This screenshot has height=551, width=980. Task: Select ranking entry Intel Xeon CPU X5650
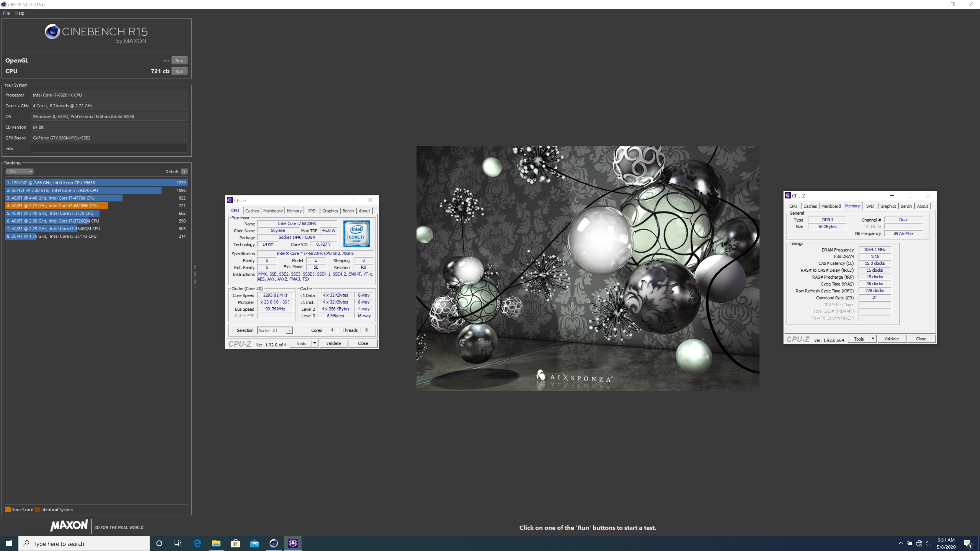(x=96, y=183)
